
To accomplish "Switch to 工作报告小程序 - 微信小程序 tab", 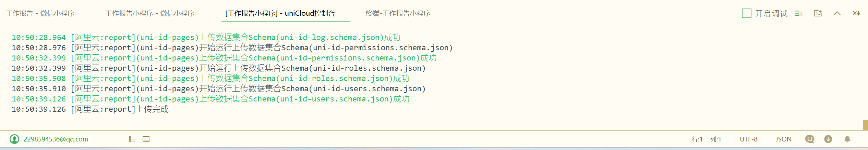I will click(150, 13).
